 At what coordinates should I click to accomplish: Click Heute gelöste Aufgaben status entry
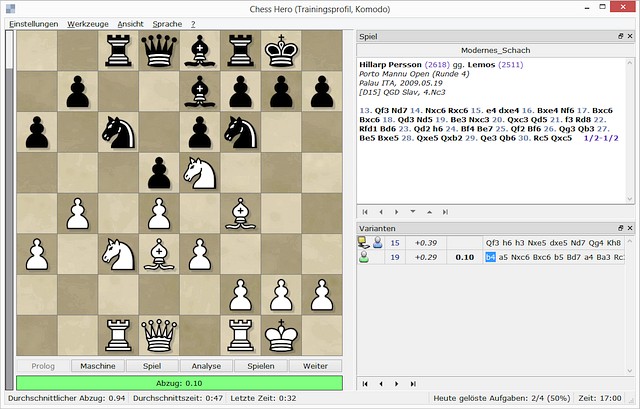502,398
